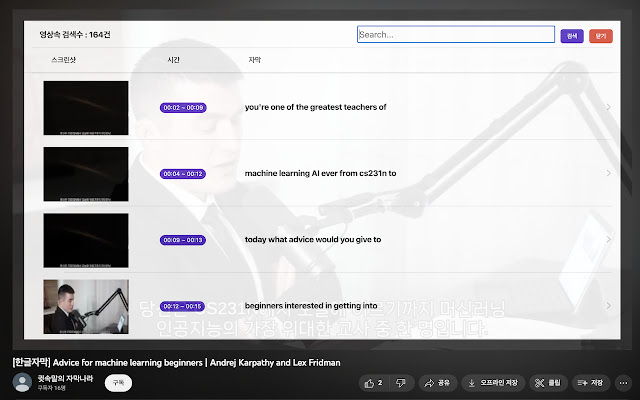The height and width of the screenshot is (400, 640).
Task: Close the subtitle search panel (닫기)
Action: [x=600, y=35]
